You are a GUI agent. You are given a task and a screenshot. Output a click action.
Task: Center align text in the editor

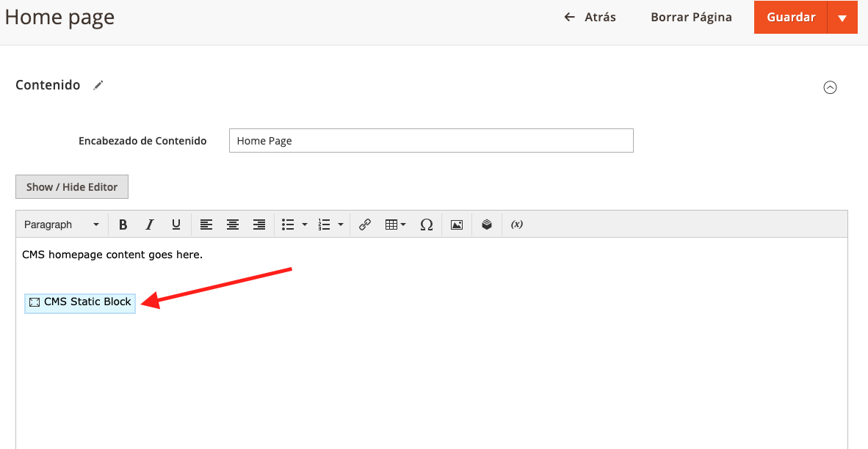(233, 224)
